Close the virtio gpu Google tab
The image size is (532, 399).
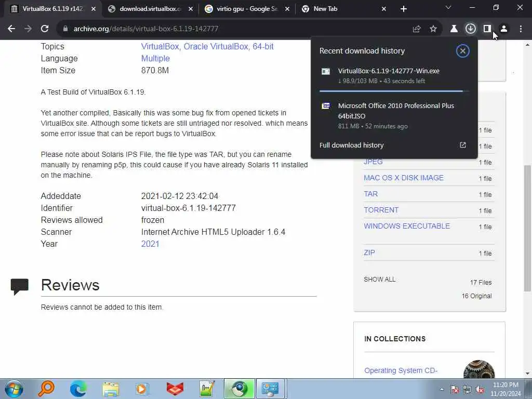(287, 9)
